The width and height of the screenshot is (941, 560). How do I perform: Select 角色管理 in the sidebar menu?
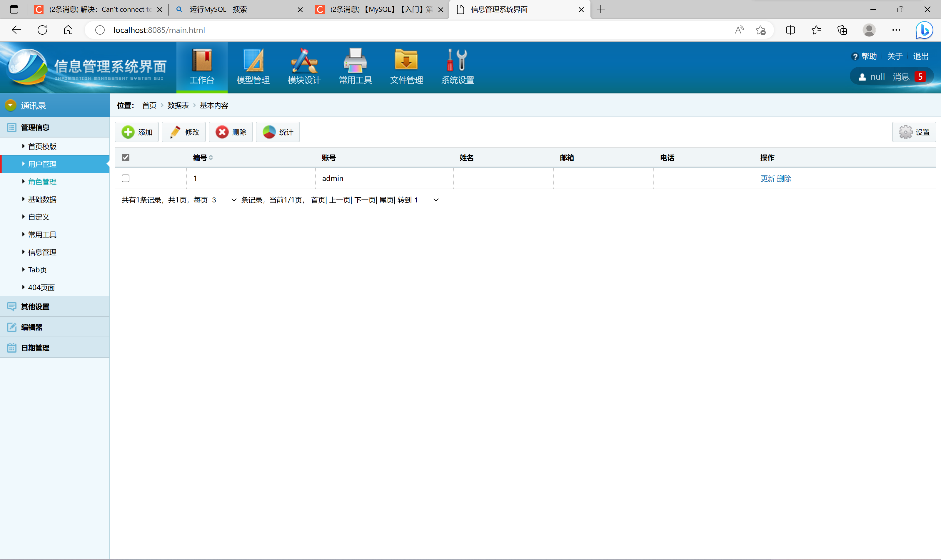point(42,182)
